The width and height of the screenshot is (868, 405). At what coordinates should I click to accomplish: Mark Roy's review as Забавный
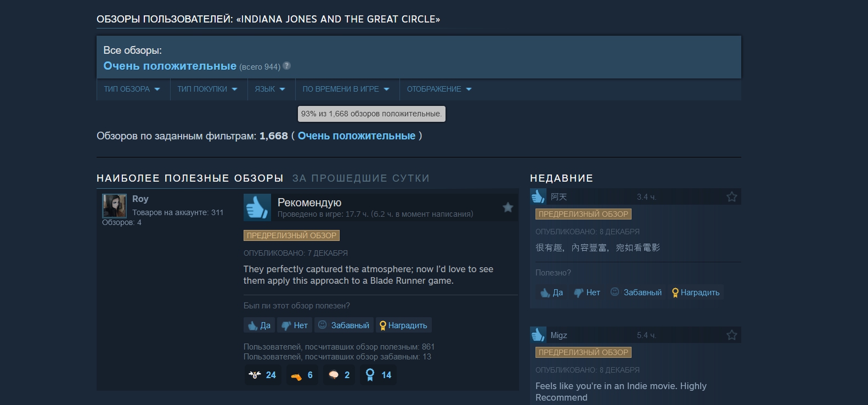344,325
